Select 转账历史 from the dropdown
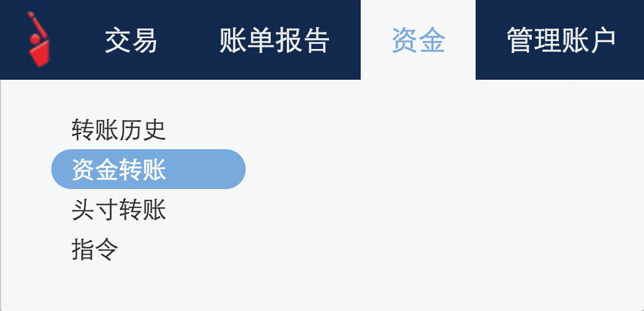The height and width of the screenshot is (311, 644). pos(119,130)
